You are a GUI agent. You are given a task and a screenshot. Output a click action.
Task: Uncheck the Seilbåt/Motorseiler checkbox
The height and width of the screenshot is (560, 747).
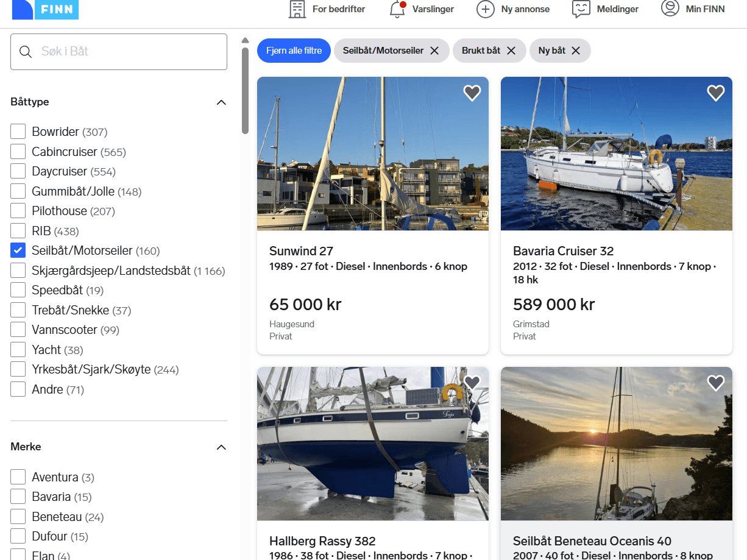pos(18,250)
